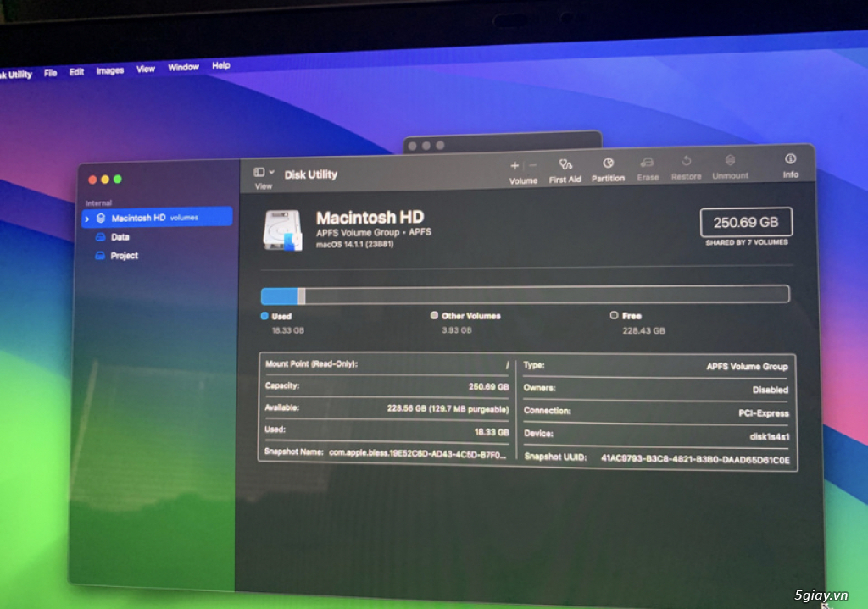Click the disk1s4s1 device value
The image size is (868, 609).
tap(770, 436)
